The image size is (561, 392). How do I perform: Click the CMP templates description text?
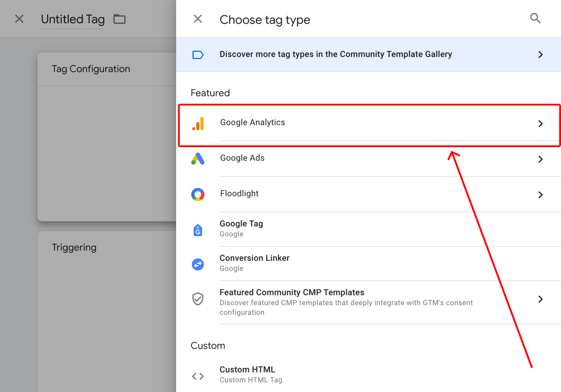coord(346,308)
